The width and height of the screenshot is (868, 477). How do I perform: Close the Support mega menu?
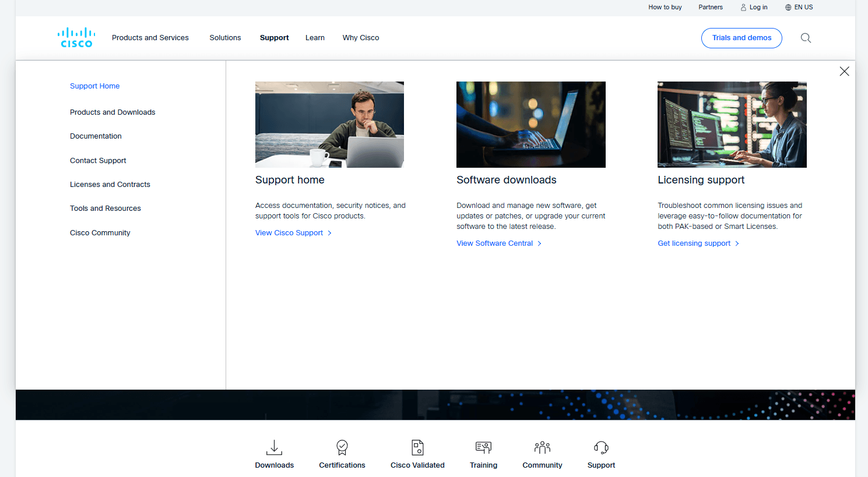click(844, 71)
